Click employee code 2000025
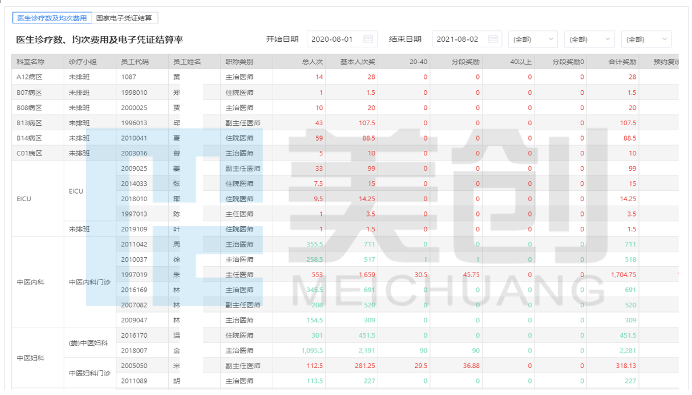 point(134,108)
